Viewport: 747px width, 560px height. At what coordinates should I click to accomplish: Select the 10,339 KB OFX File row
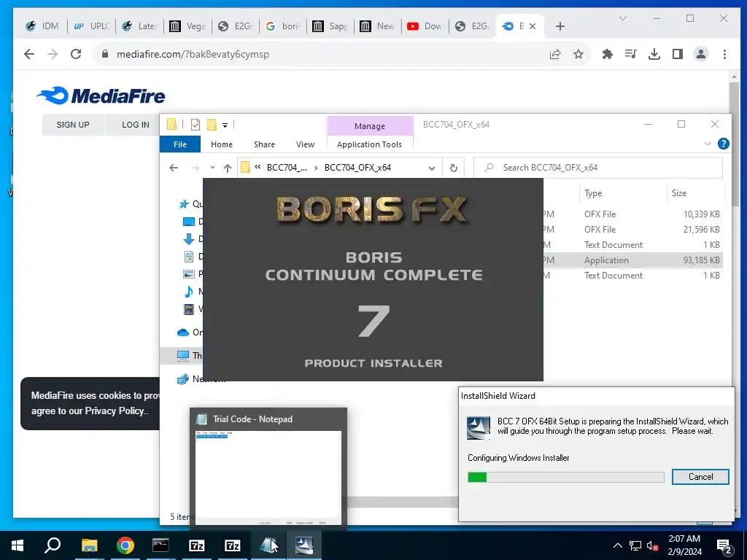click(x=632, y=214)
